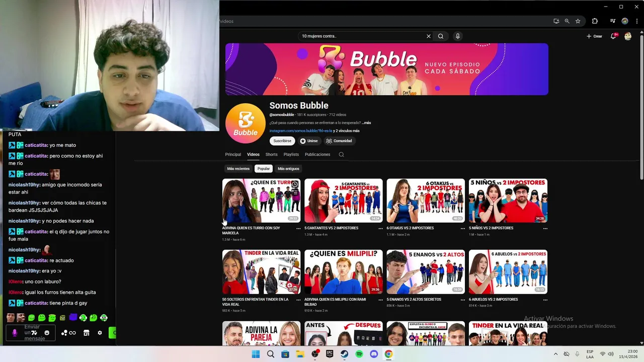Open Tinder en la vida real thumbnail with 50 Solteros

[x=261, y=271]
